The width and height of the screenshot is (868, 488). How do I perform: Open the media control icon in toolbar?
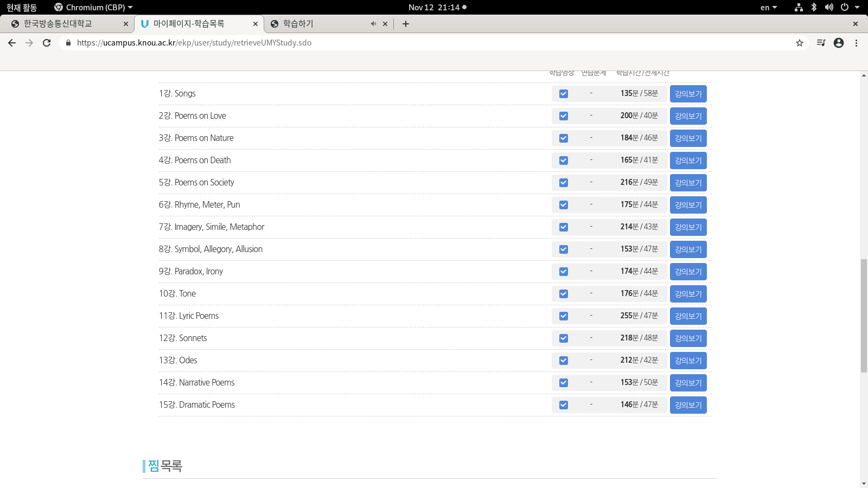coord(821,43)
